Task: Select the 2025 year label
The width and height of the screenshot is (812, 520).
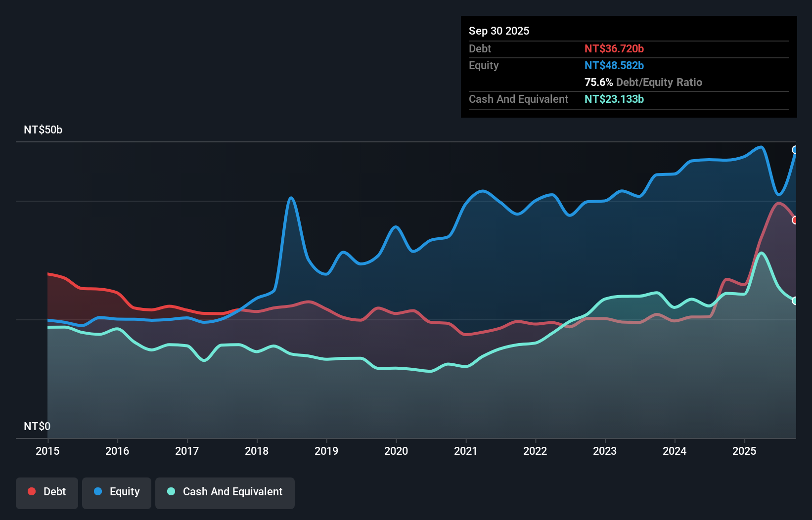Action: (745, 451)
